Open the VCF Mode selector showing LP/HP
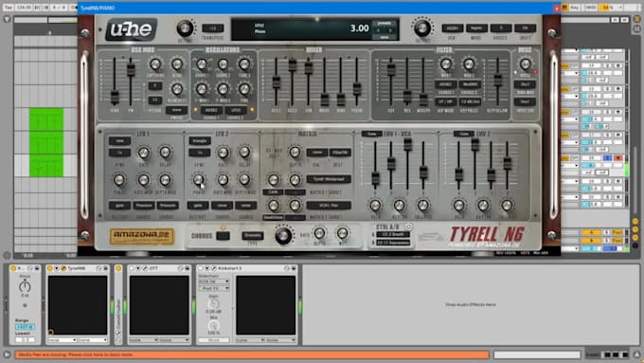Screen dimensions: 644x363 [x=446, y=101]
